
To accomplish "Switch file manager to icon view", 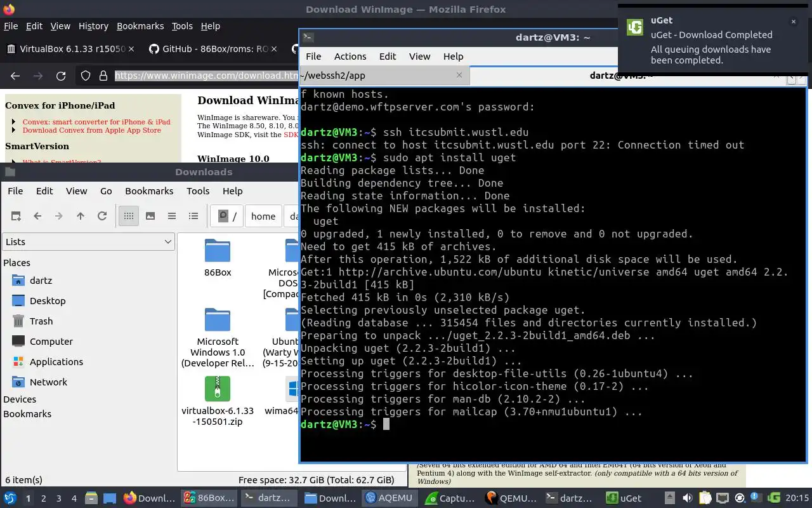I will (129, 216).
